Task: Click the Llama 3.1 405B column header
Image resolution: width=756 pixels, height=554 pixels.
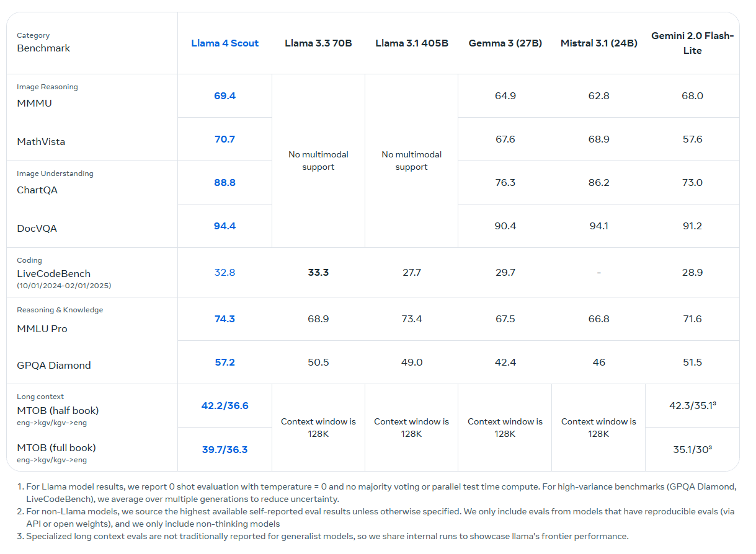Action: pyautogui.click(x=412, y=43)
